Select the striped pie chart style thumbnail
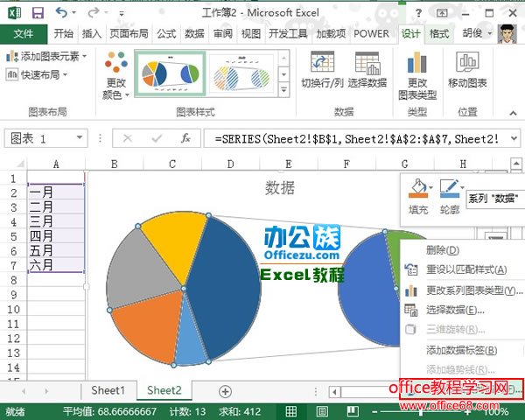The width and height of the screenshot is (525, 420). (241, 74)
